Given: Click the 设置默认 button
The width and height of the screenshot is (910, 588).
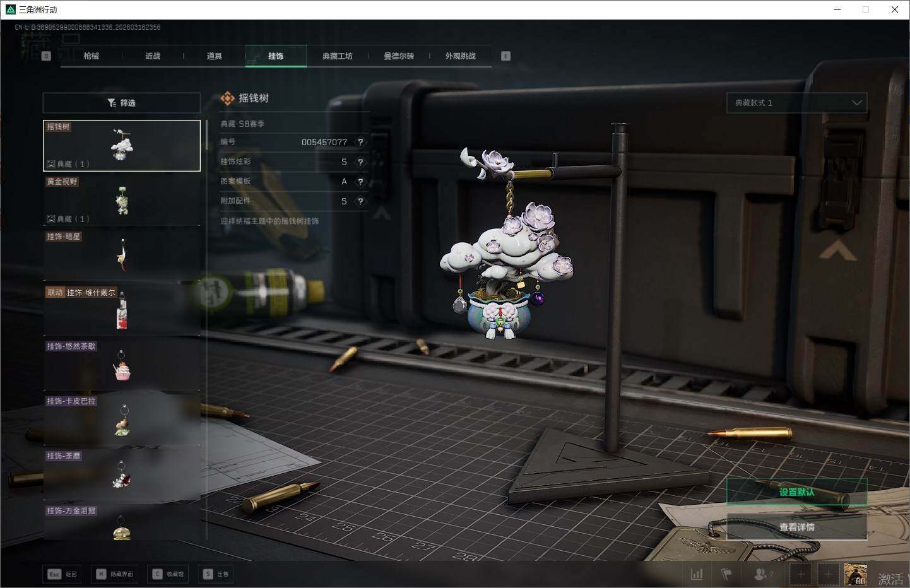Looking at the screenshot, I should [796, 492].
